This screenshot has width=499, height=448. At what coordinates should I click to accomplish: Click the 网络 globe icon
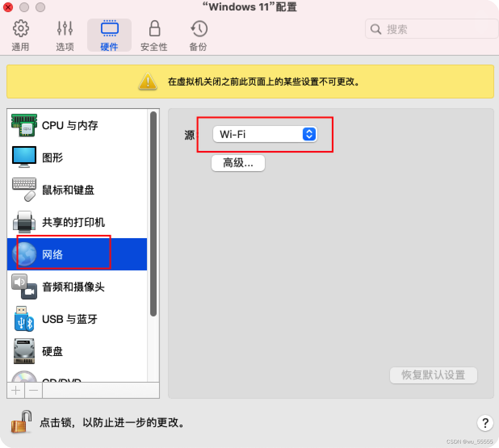click(x=24, y=254)
